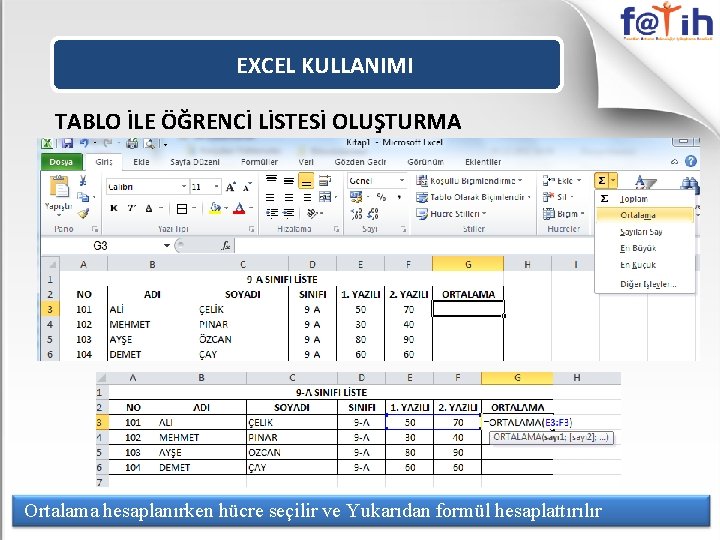The height and width of the screenshot is (540, 720).
Task: Switch to the Sayfa Düzeni tab
Action: point(195,162)
